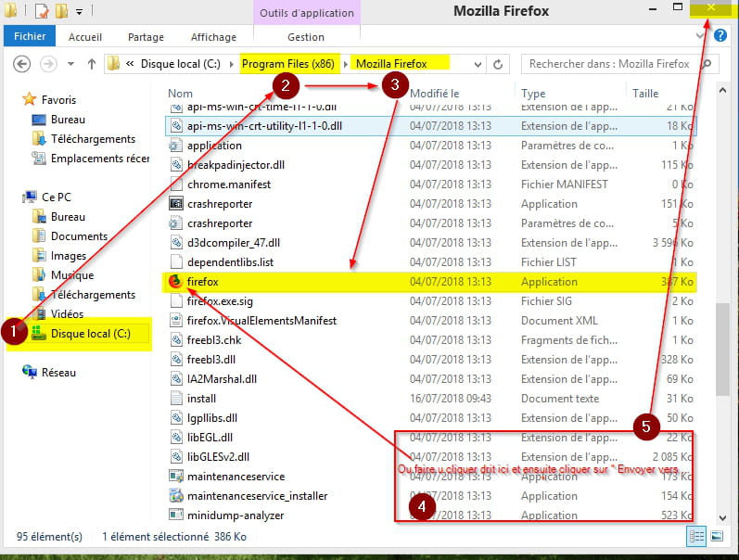Click the Forward navigation arrow
This screenshot has height=560, width=739.
[48, 64]
